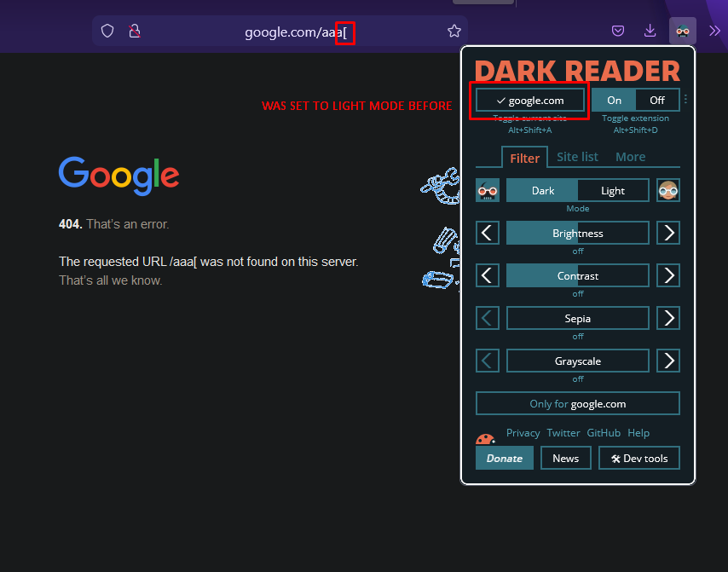Open the GitHub link
Viewport: 728px width, 572px height.
(603, 433)
